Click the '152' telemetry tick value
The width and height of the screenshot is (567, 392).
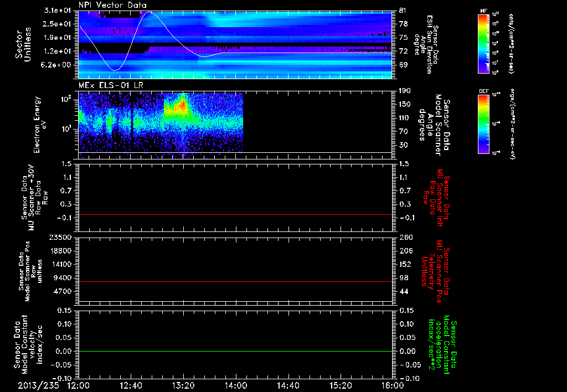tap(405, 264)
